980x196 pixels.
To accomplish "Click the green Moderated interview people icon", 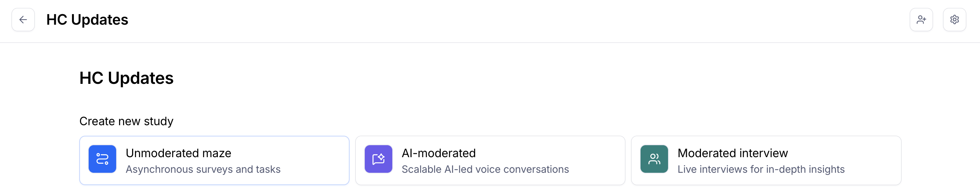I will (x=654, y=159).
